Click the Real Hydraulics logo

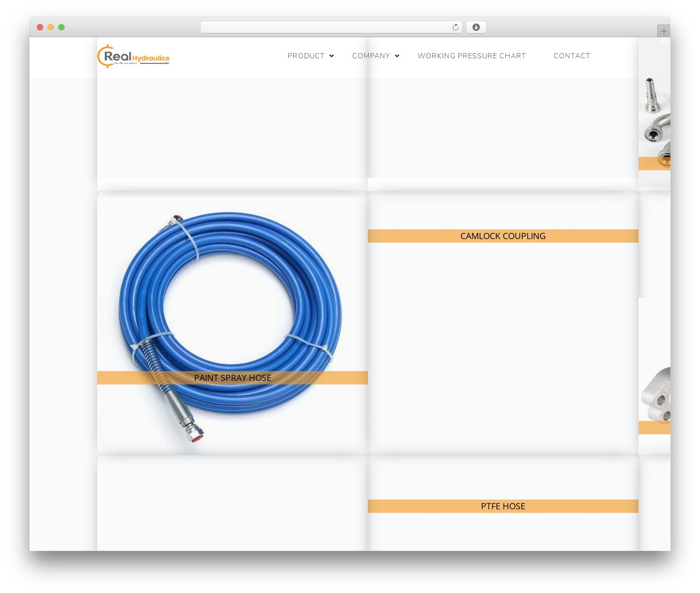click(133, 56)
